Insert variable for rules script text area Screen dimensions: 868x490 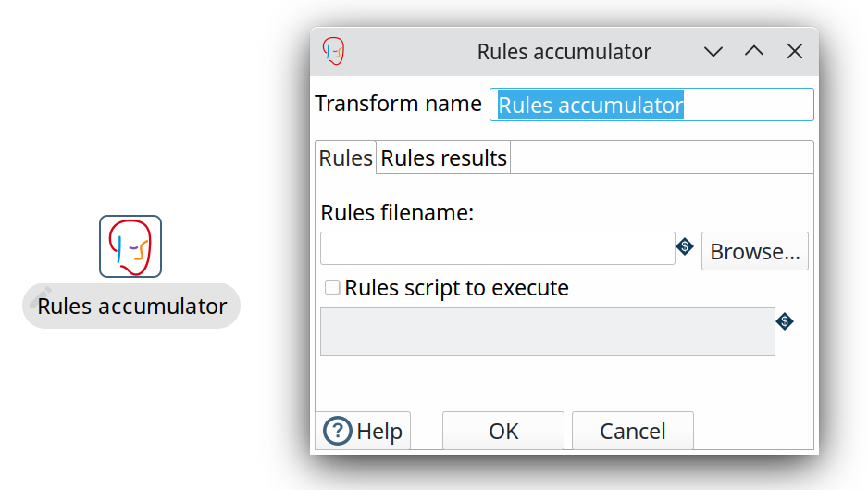(x=785, y=321)
